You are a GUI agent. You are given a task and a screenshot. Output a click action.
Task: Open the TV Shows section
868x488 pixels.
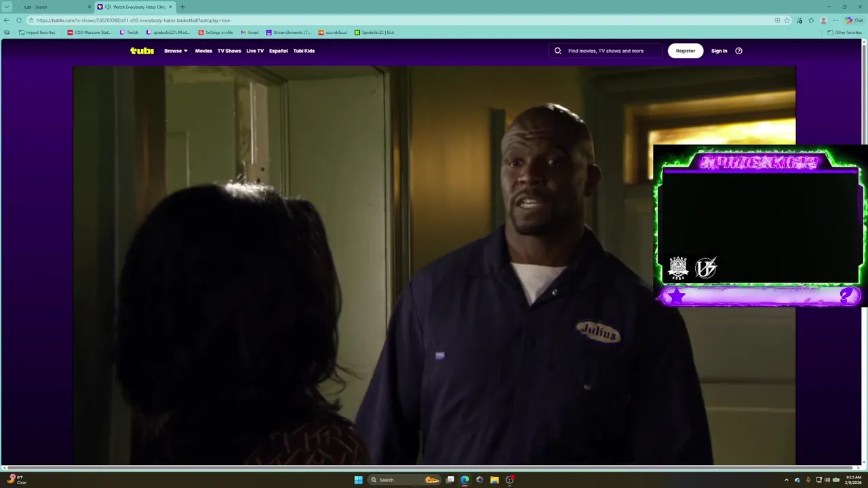pos(229,51)
